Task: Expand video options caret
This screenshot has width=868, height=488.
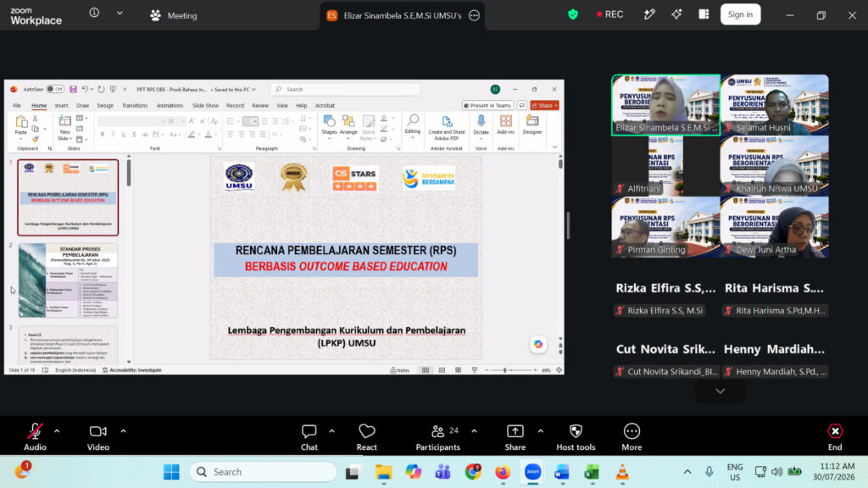Action: [x=123, y=431]
